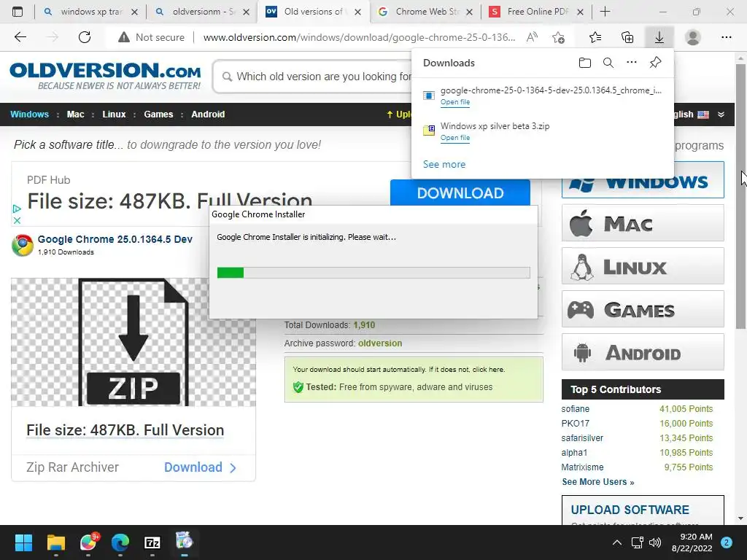
Task: Click the Not secure warning icon
Action: pos(124,37)
